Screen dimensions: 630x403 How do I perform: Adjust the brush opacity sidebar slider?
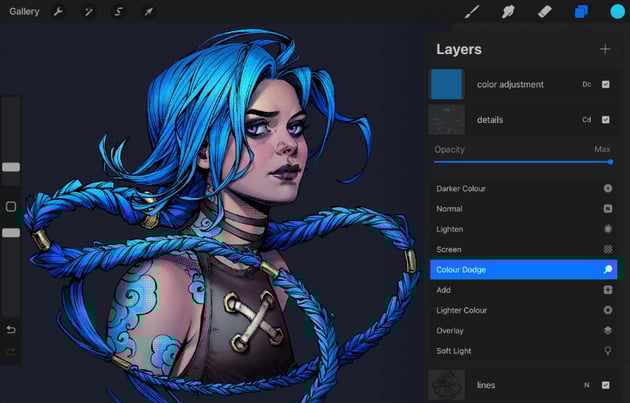(11, 233)
